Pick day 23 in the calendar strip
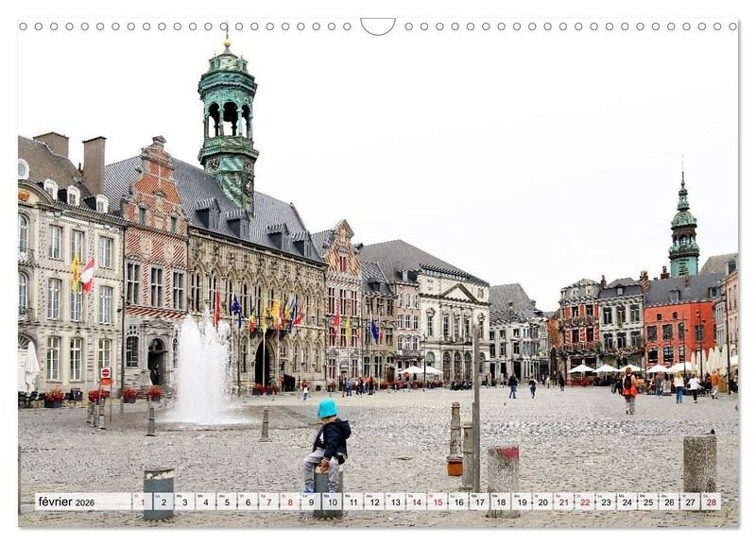756x545 pixels. click(x=606, y=502)
